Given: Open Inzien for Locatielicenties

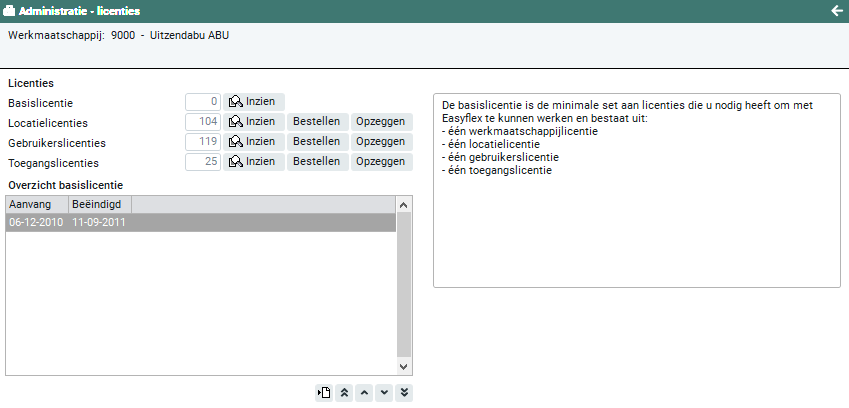Looking at the screenshot, I should [254, 121].
